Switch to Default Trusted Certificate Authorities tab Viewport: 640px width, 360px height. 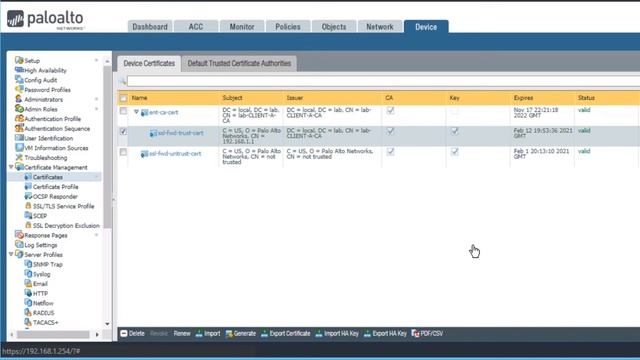pos(239,64)
